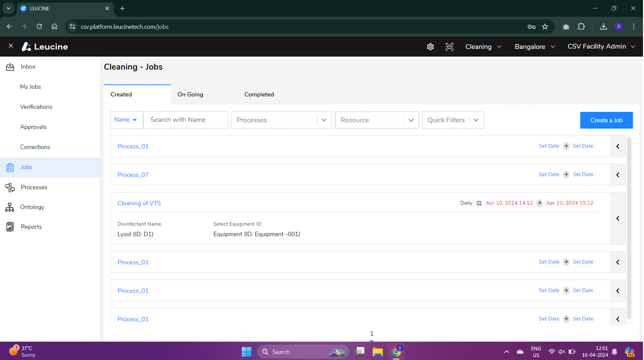Click the Windows taskbar Search box

click(x=303, y=351)
